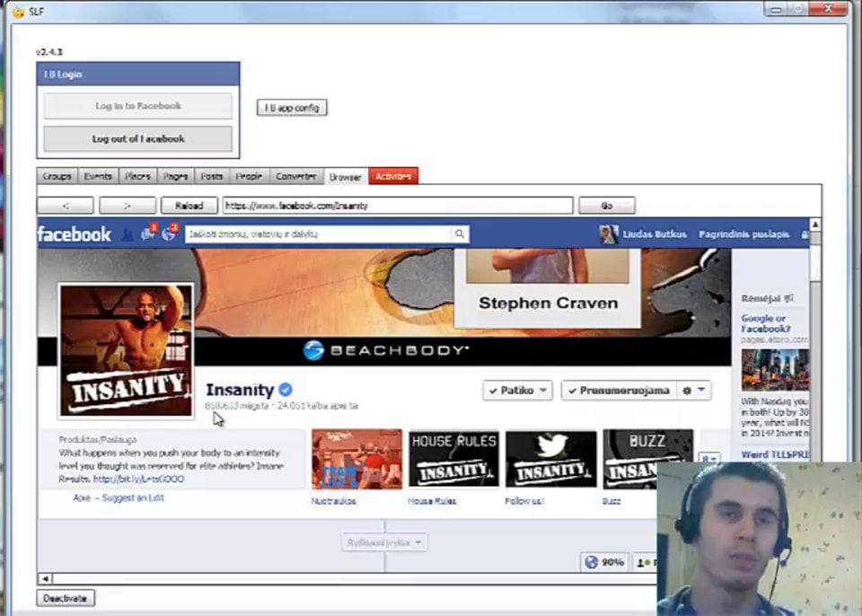Screen dimensions: 862x616
Task: Switch to the Browser tab
Action: coord(345,177)
